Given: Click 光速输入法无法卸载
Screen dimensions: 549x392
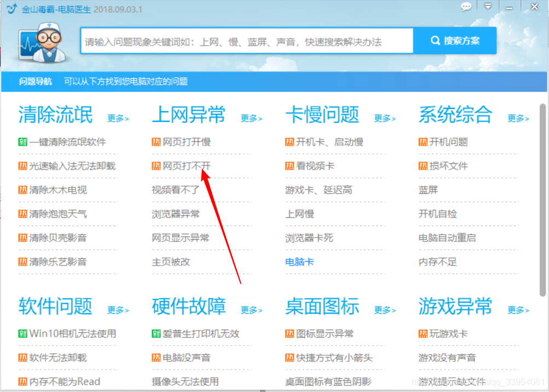Looking at the screenshot, I should (x=72, y=166).
